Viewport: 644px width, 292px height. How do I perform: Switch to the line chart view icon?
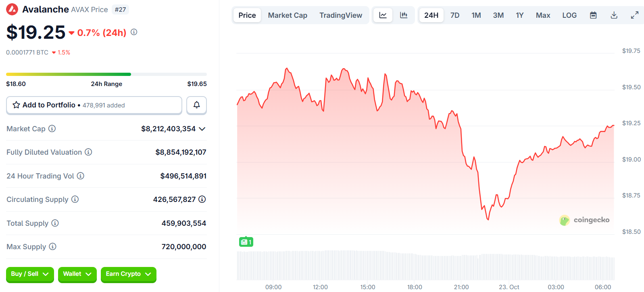[x=383, y=15]
